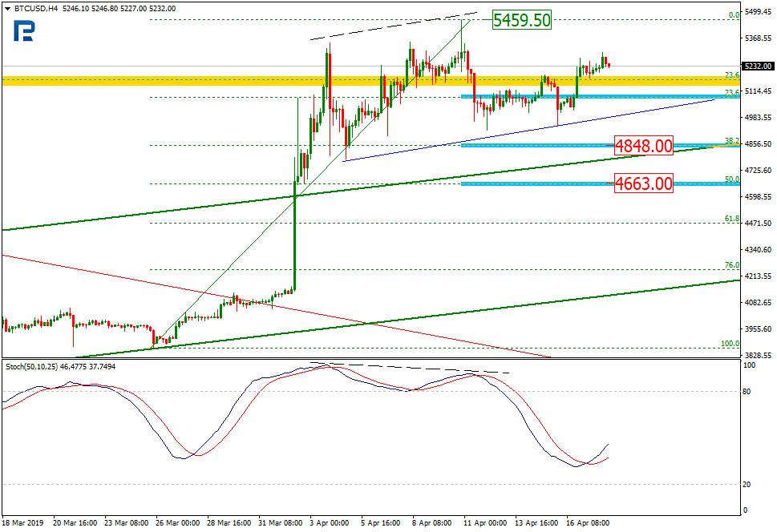Click the red 4663.00 price label
The height and width of the screenshot is (532, 777).
(642, 183)
